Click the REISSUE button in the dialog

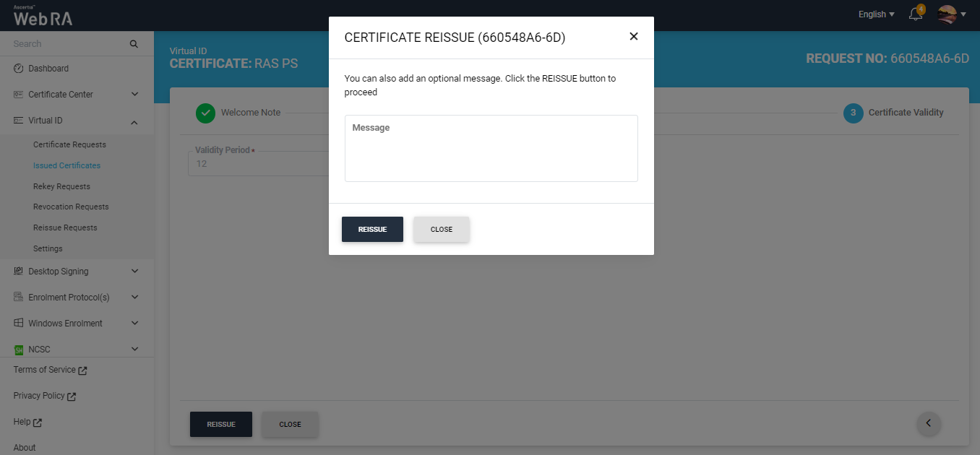(x=372, y=230)
